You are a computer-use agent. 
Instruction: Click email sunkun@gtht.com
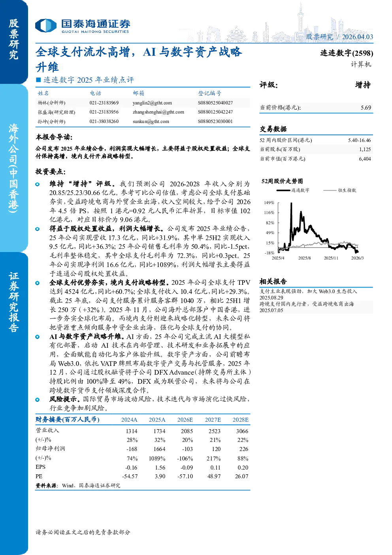coord(151,121)
